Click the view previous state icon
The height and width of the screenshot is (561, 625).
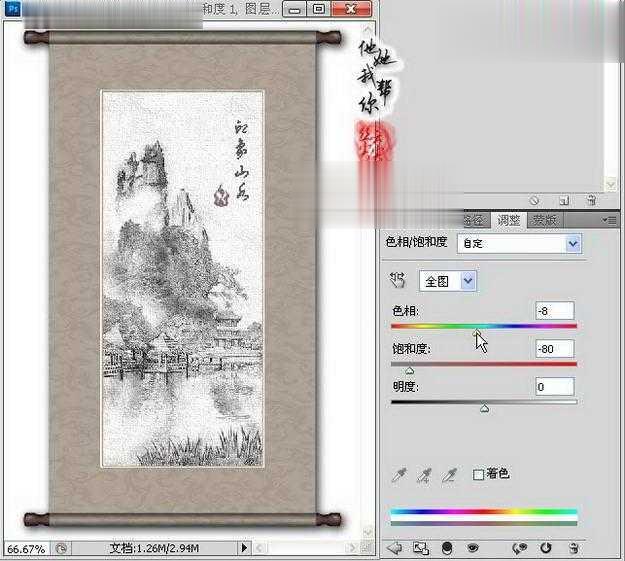coord(519,548)
